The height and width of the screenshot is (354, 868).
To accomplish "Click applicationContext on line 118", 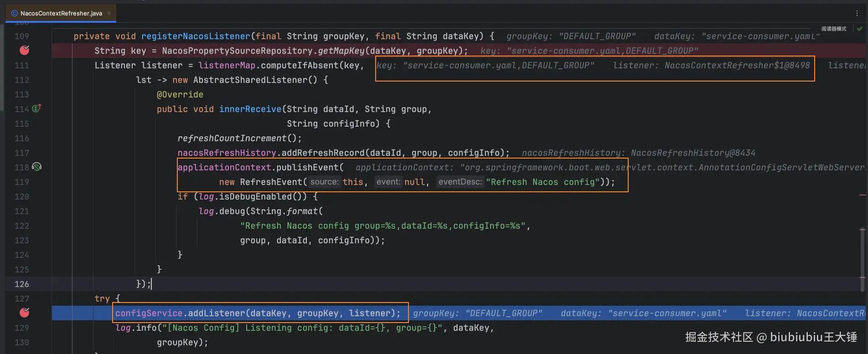I will [224, 167].
